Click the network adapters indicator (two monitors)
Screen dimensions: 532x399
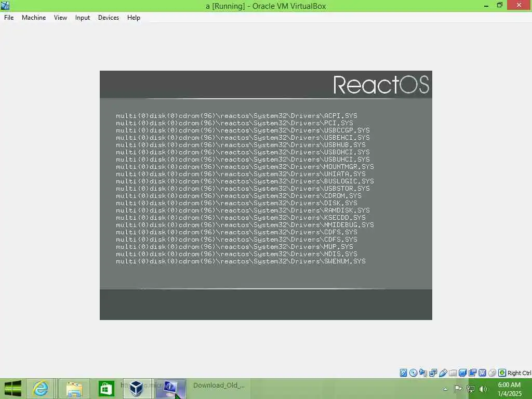[x=433, y=373]
